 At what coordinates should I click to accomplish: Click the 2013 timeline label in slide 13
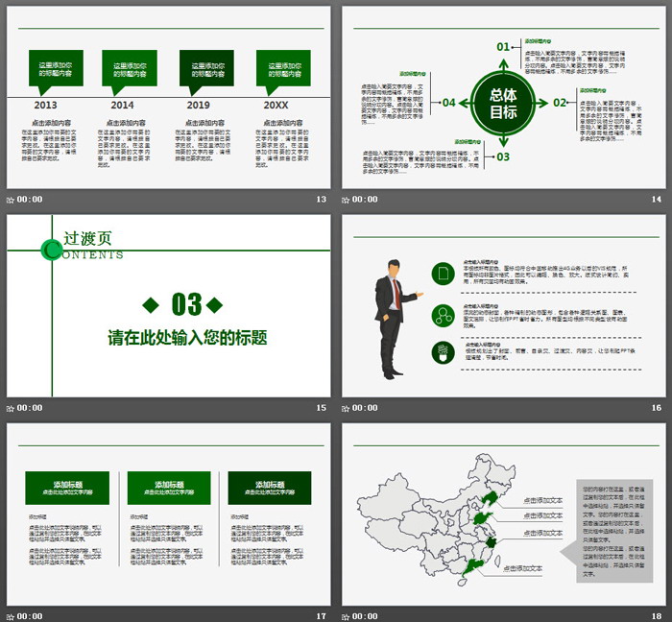[45, 106]
